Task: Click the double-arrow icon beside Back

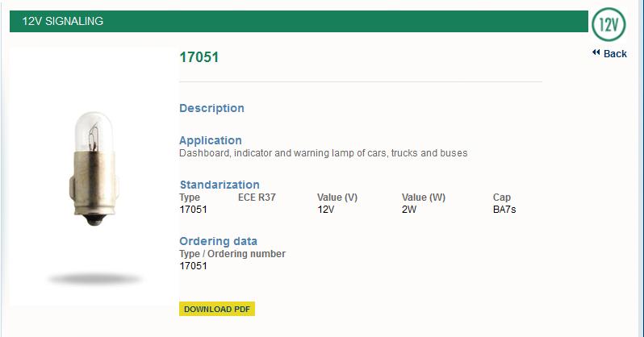Action: click(596, 53)
